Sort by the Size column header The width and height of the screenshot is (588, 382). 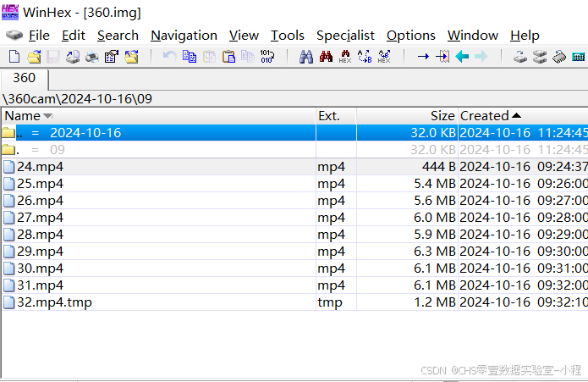click(x=407, y=115)
